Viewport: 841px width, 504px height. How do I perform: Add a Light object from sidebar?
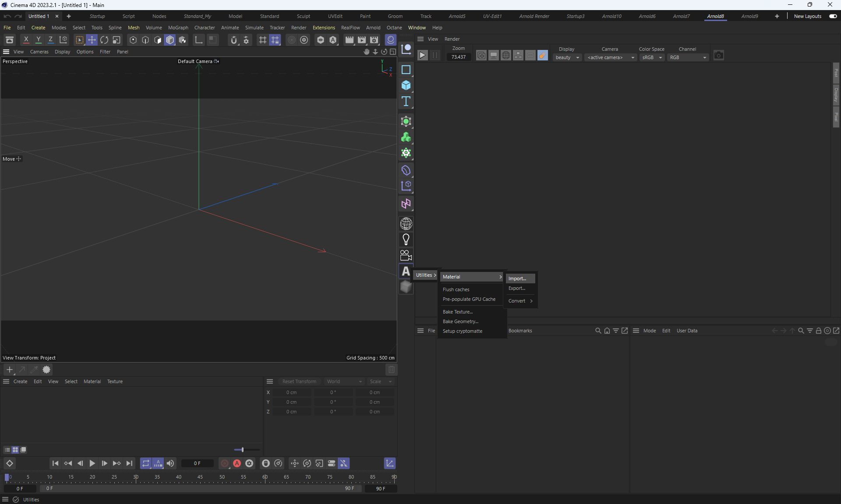tap(406, 240)
